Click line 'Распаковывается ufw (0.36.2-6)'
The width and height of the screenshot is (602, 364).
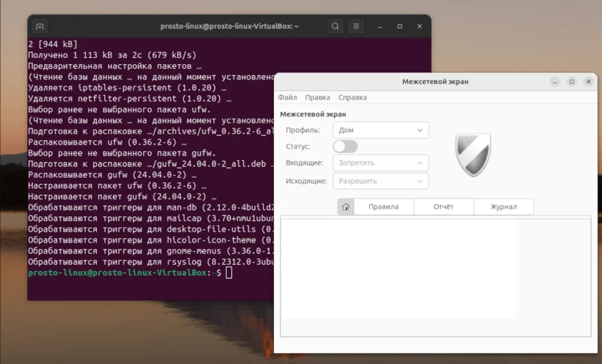pos(107,142)
